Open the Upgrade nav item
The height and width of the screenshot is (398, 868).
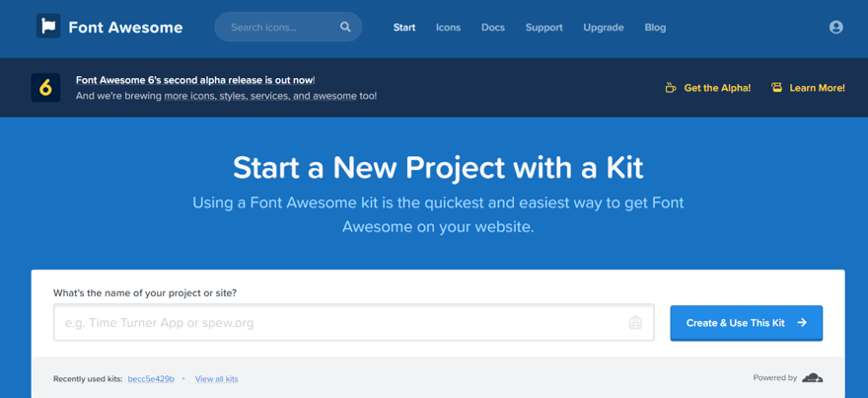[604, 28]
